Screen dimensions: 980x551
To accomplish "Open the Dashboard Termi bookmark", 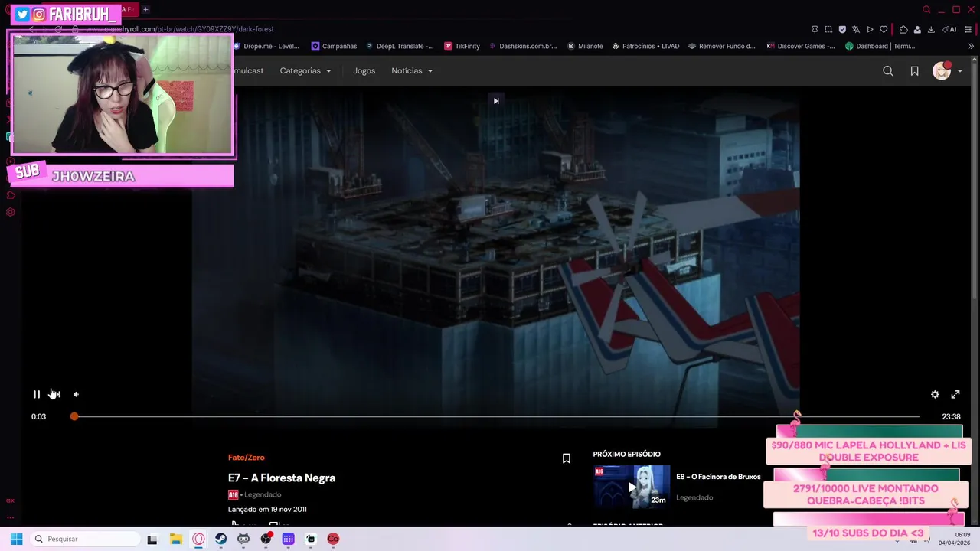I will (x=880, y=46).
